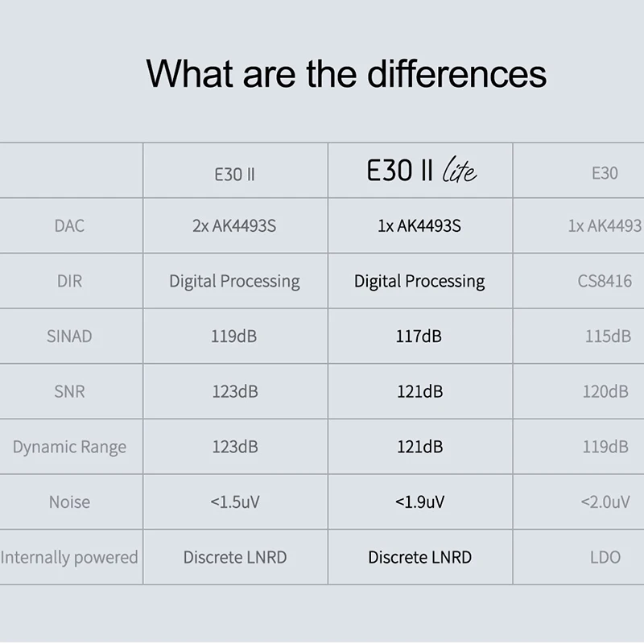Click the 117dB SINAD value
This screenshot has height=644, width=644.
tap(419, 336)
